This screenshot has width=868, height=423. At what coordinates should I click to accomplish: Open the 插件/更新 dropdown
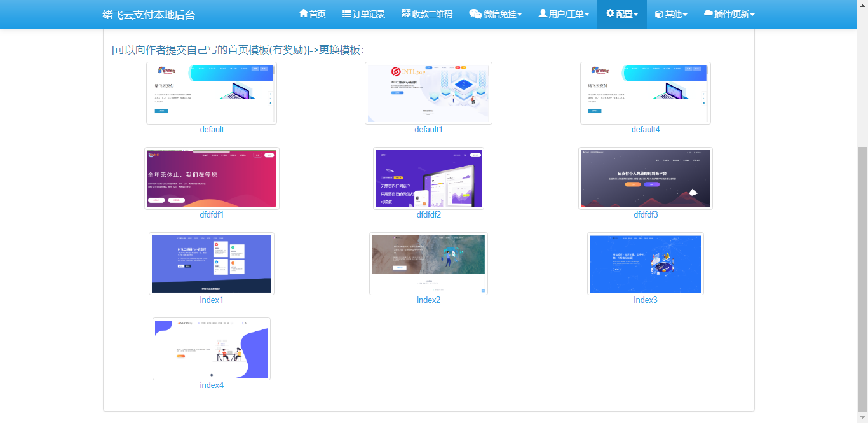coord(729,14)
